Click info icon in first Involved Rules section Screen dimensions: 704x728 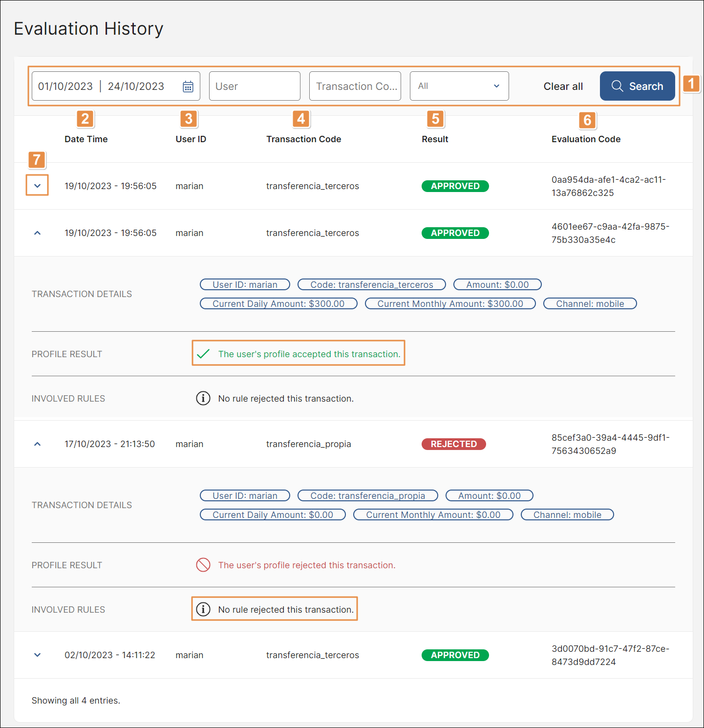(203, 398)
